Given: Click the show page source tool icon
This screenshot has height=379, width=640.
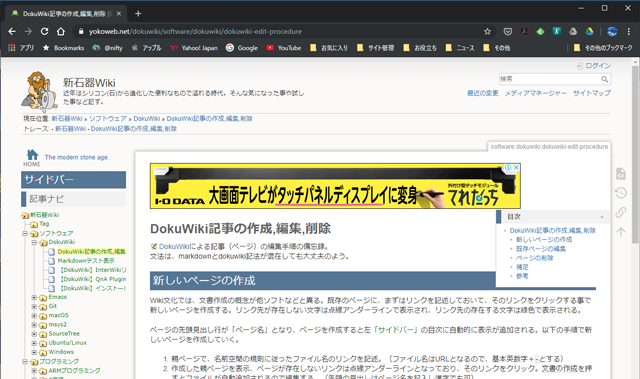Looking at the screenshot, I should (x=621, y=173).
